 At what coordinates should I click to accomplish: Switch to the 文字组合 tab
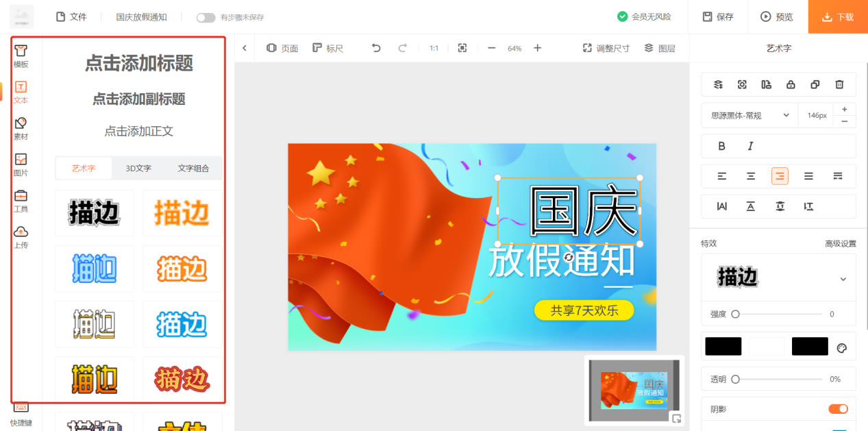pyautogui.click(x=195, y=168)
